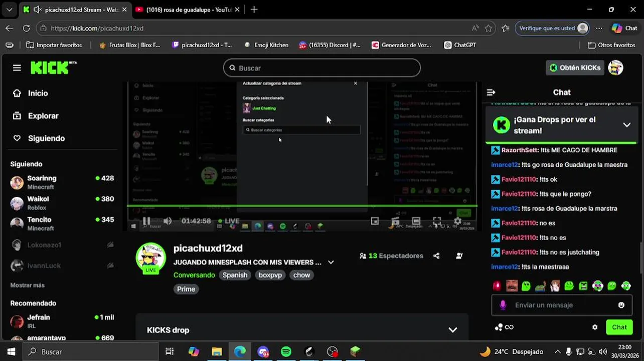Image resolution: width=644 pixels, height=361 pixels.
Task: Create a clip from the stream
Action: (395, 221)
